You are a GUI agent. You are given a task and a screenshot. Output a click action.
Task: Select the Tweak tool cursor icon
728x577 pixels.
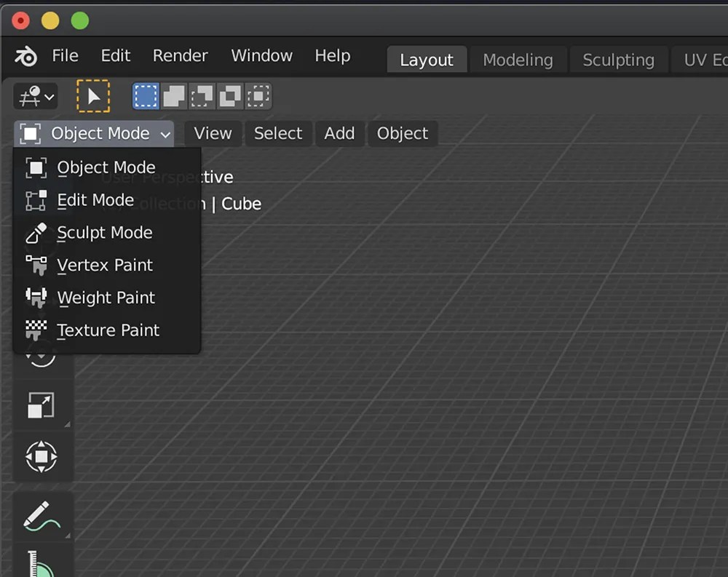[92, 95]
